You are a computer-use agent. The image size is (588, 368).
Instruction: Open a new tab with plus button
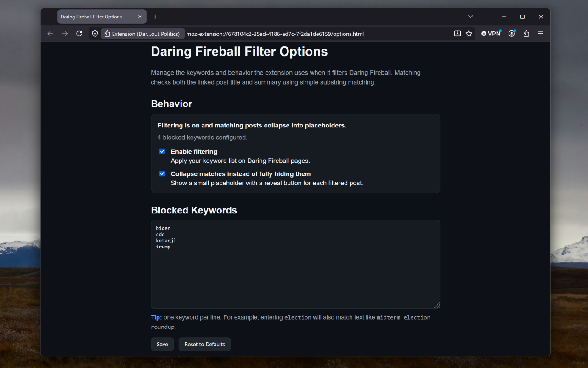(155, 17)
